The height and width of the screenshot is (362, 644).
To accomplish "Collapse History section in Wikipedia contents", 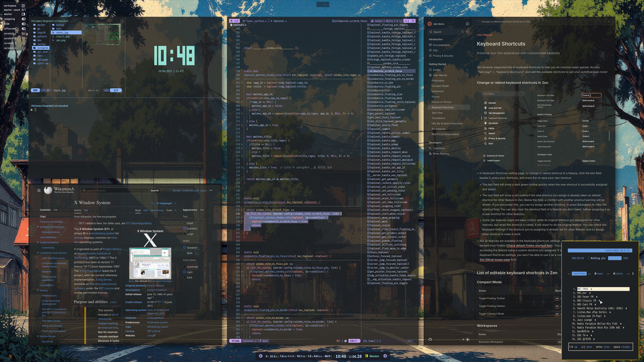I will pyautogui.click(x=38, y=290).
